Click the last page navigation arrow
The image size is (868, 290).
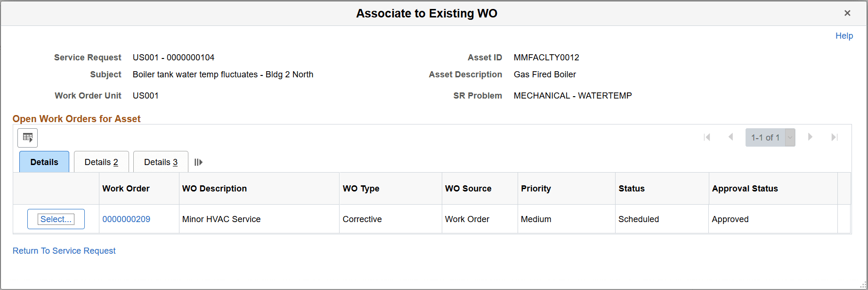pyautogui.click(x=834, y=137)
